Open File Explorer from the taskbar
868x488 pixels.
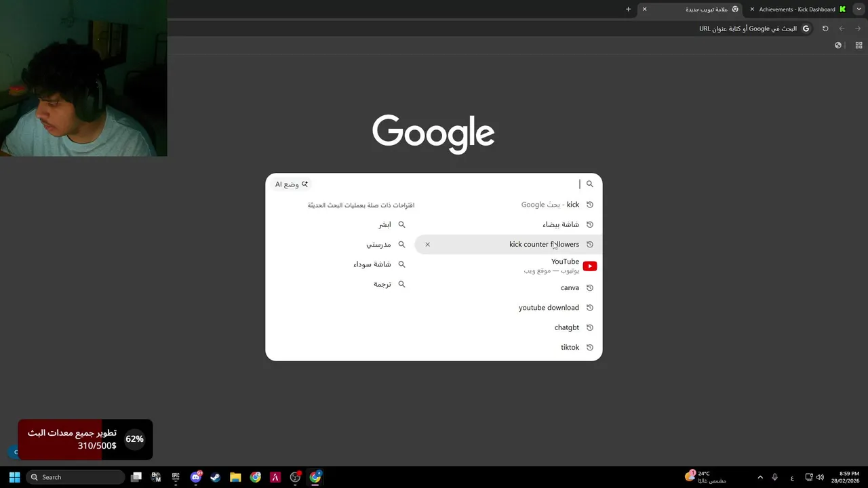coord(235,477)
